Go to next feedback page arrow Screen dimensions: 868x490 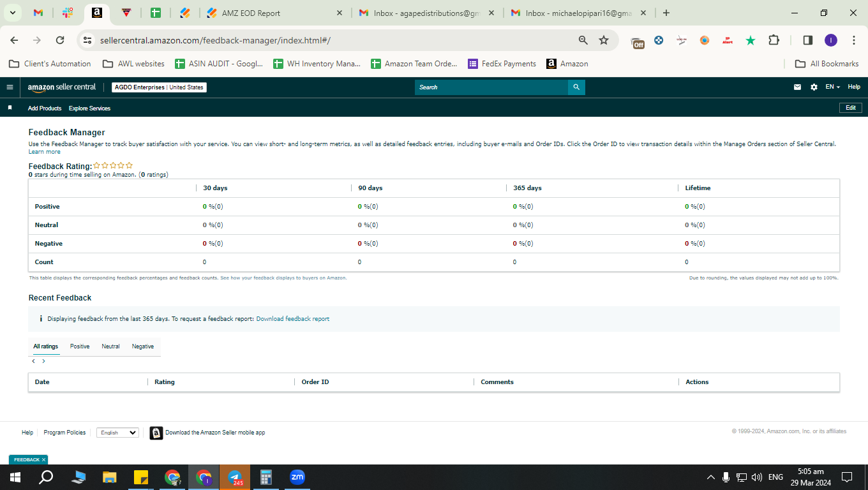point(43,361)
